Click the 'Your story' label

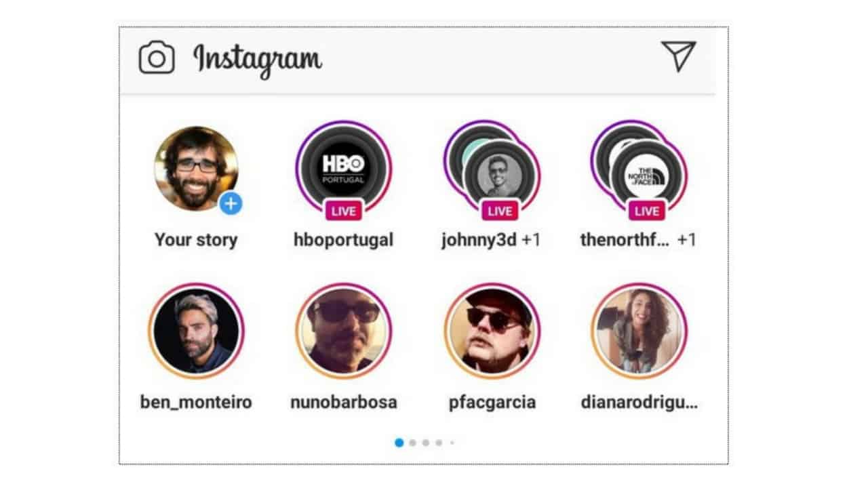click(x=196, y=240)
